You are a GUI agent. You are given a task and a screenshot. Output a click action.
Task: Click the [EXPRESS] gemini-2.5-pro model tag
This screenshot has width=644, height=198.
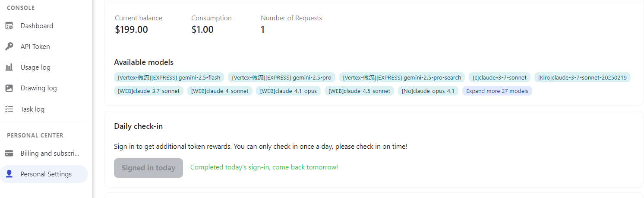coord(282,78)
